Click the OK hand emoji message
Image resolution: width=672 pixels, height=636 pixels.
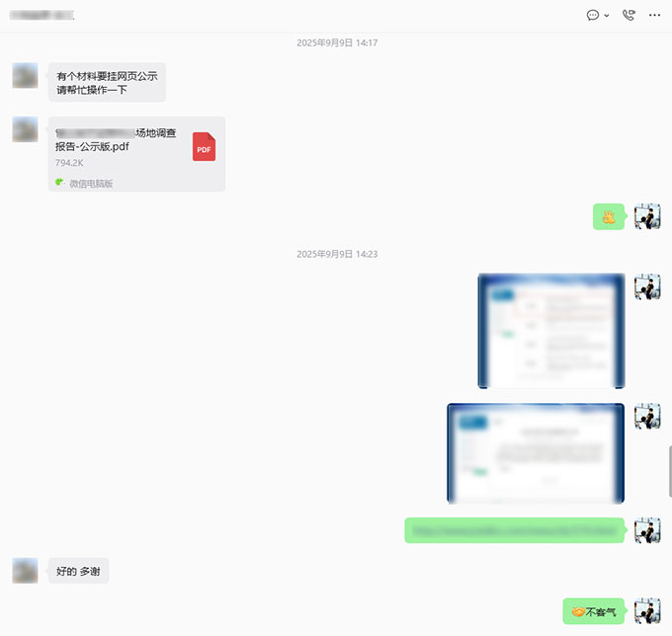coord(609,216)
